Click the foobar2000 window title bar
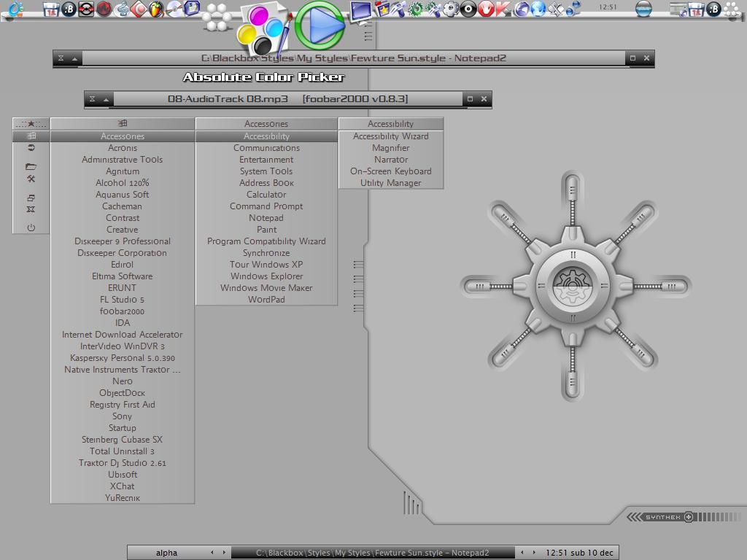This screenshot has height=560, width=747. (x=287, y=99)
